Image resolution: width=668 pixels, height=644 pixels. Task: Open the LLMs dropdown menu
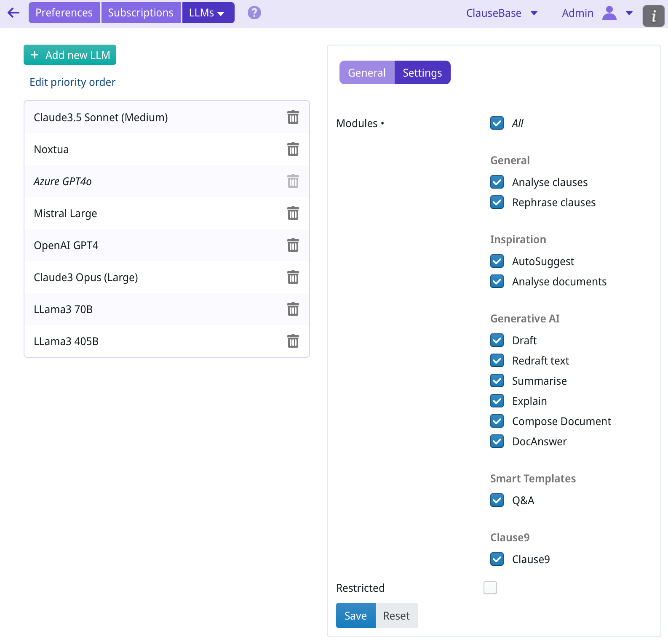(x=208, y=13)
